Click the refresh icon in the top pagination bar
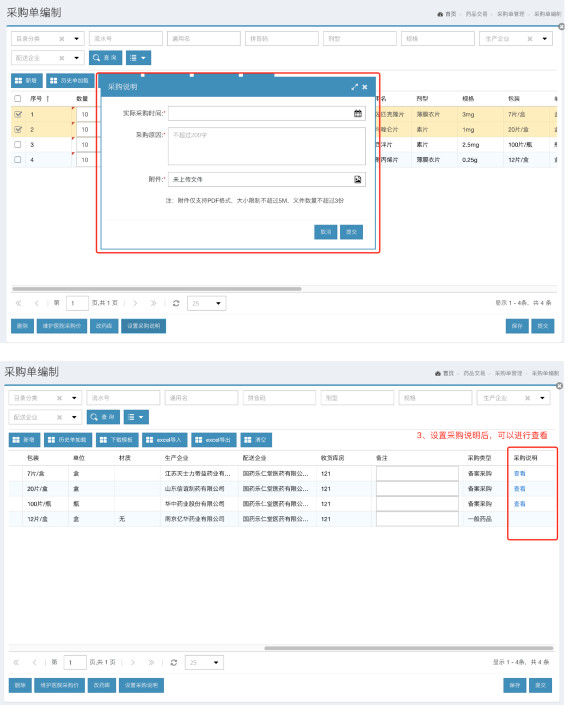588x714 pixels. pos(176,303)
